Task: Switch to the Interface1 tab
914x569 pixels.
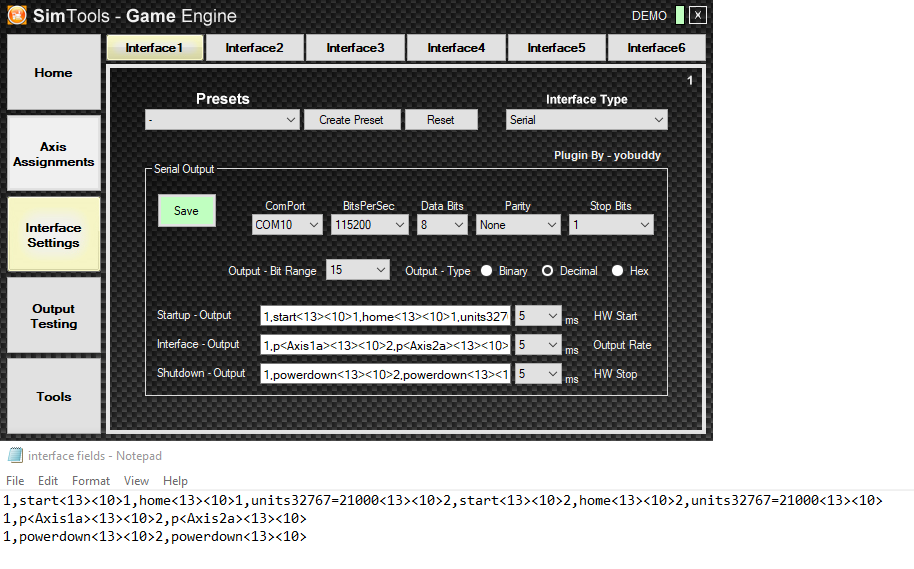Action: [x=154, y=48]
